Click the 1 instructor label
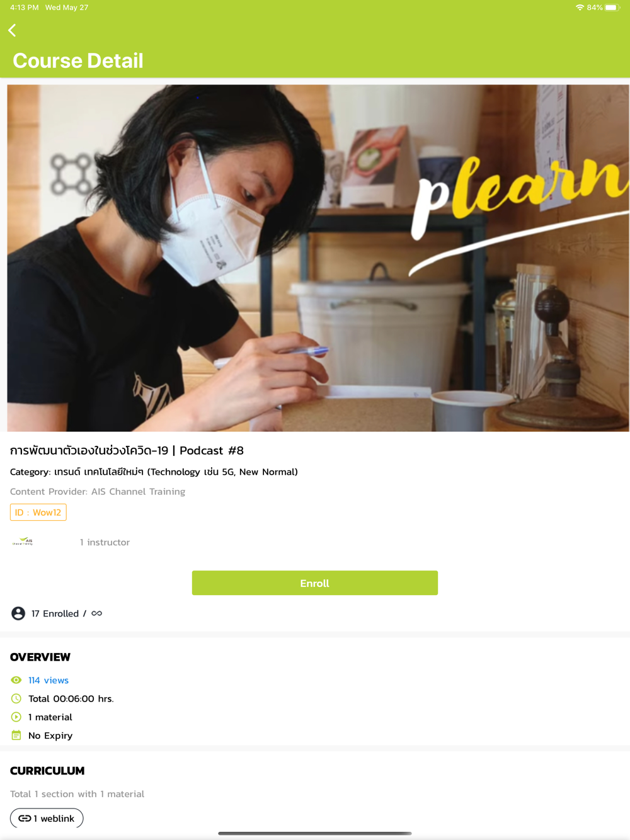This screenshot has height=840, width=630. (x=105, y=542)
